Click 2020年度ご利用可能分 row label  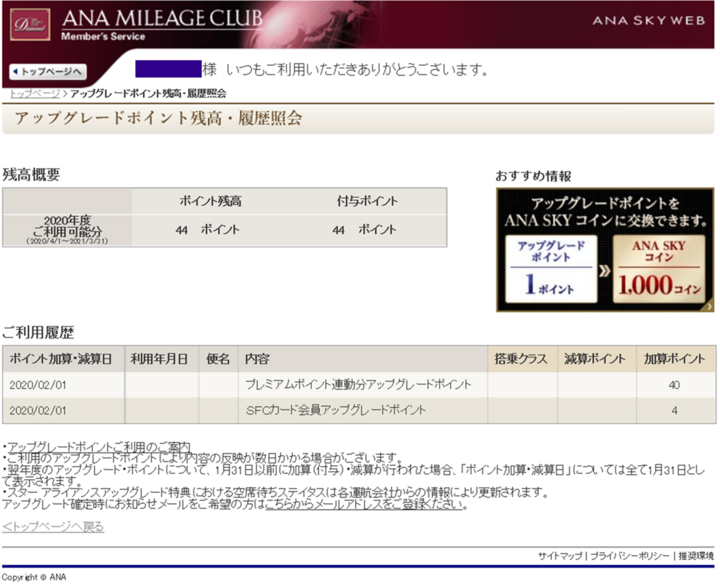(67, 230)
